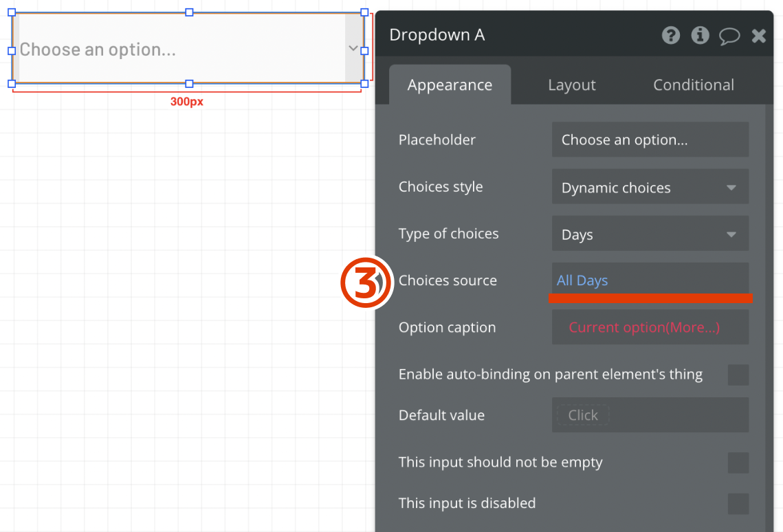
Task: Click the top-center resize handle of dropdown
Action: pyautogui.click(x=189, y=12)
